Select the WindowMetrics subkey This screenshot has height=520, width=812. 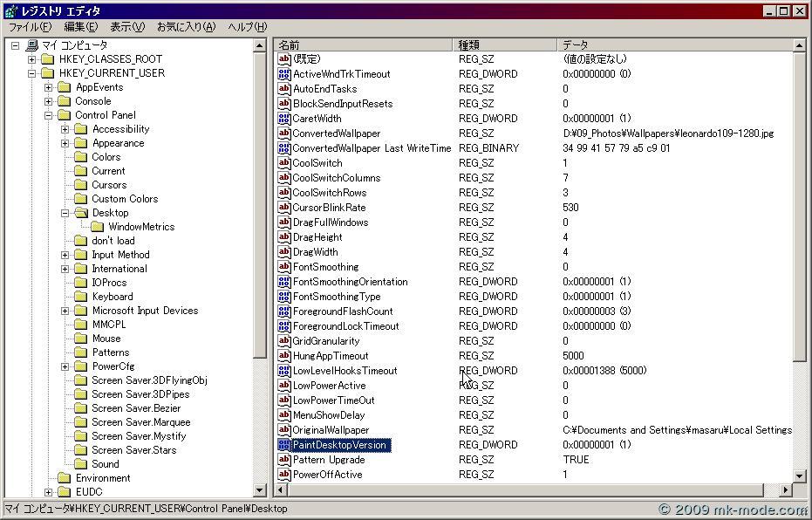pyautogui.click(x=140, y=227)
